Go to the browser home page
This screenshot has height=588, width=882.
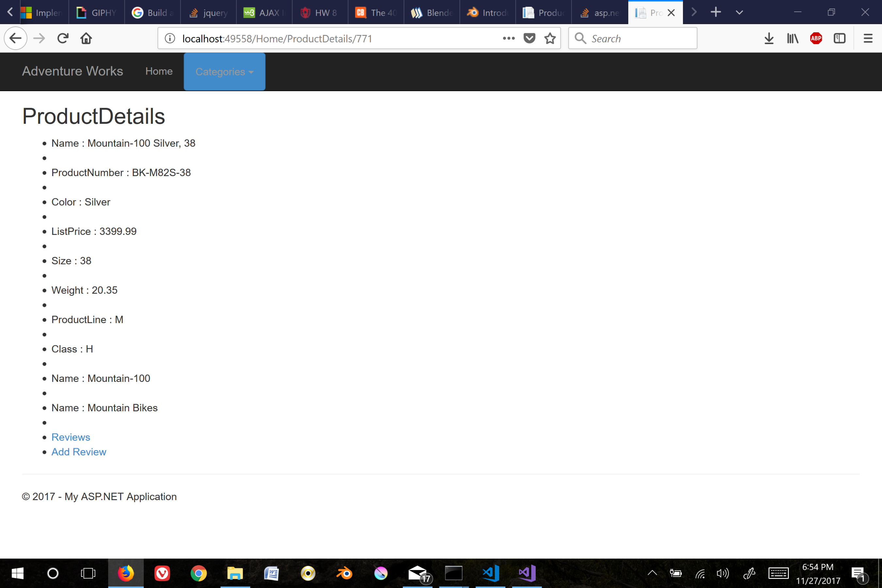click(86, 38)
